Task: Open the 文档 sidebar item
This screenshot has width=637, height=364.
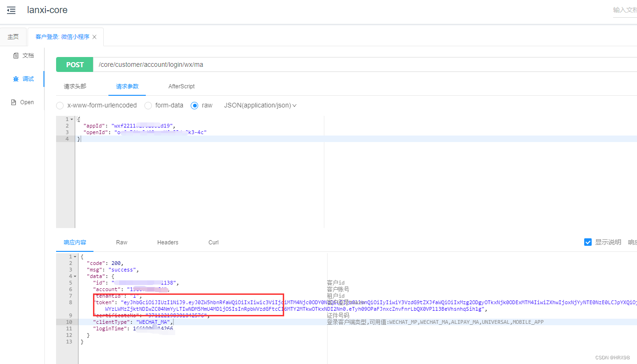Action: pyautogui.click(x=23, y=56)
